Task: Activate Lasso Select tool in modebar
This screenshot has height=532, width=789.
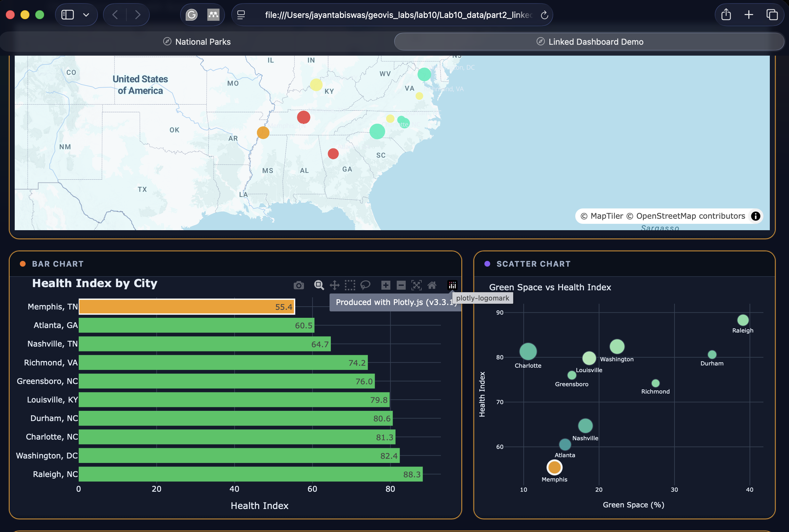Action: coord(365,285)
